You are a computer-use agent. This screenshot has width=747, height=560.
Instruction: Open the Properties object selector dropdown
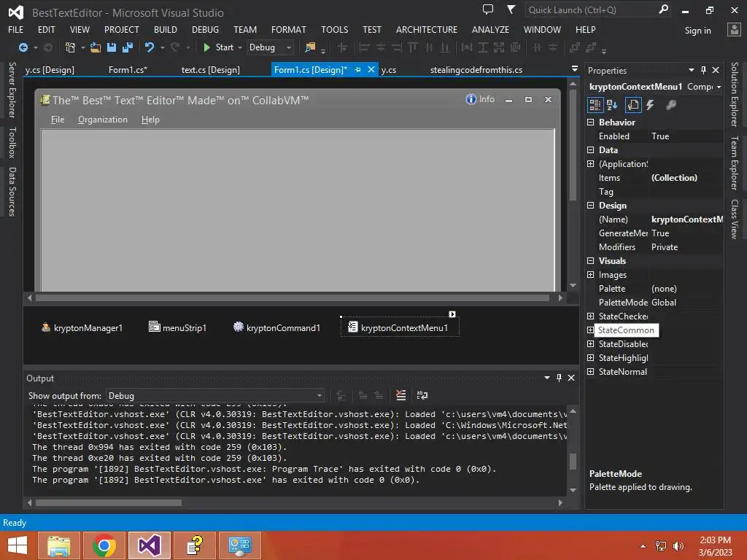point(719,87)
